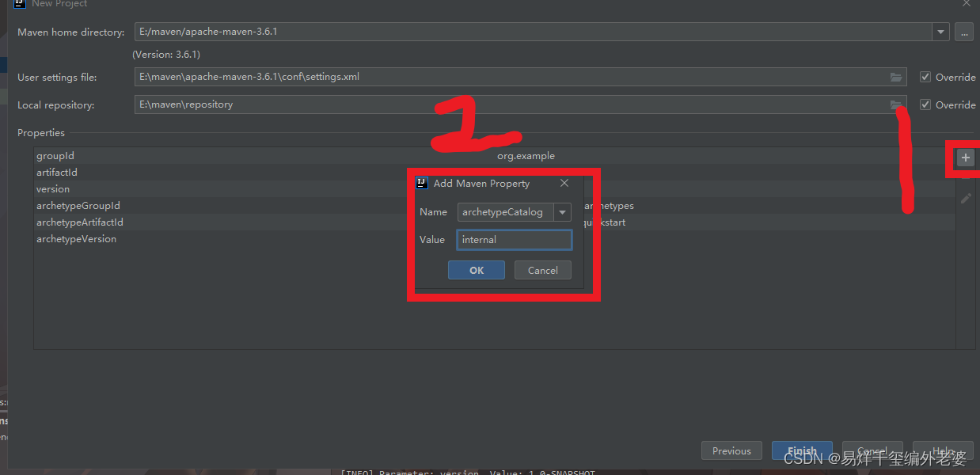Select the archetypeVersion property row
This screenshot has height=475, width=980.
tap(494, 238)
